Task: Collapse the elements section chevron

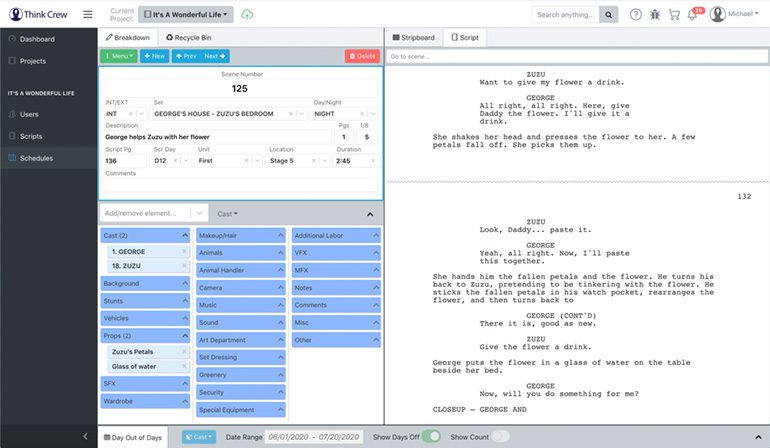Action: point(370,214)
